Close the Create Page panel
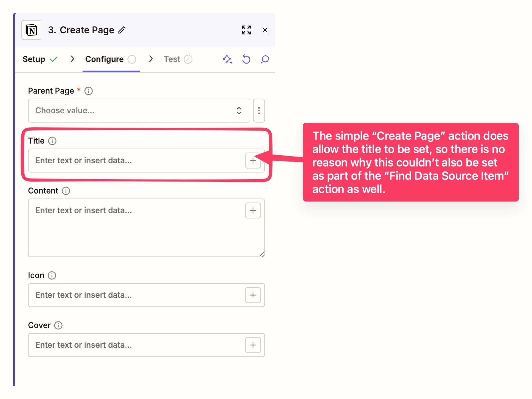 [265, 30]
